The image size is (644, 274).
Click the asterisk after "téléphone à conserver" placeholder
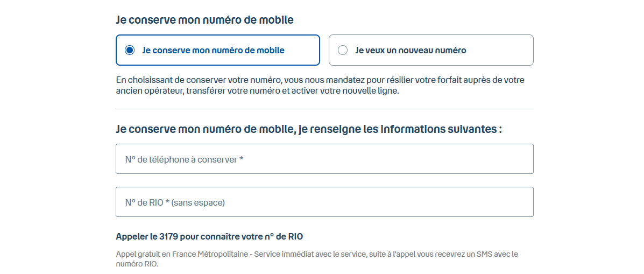coord(242,159)
